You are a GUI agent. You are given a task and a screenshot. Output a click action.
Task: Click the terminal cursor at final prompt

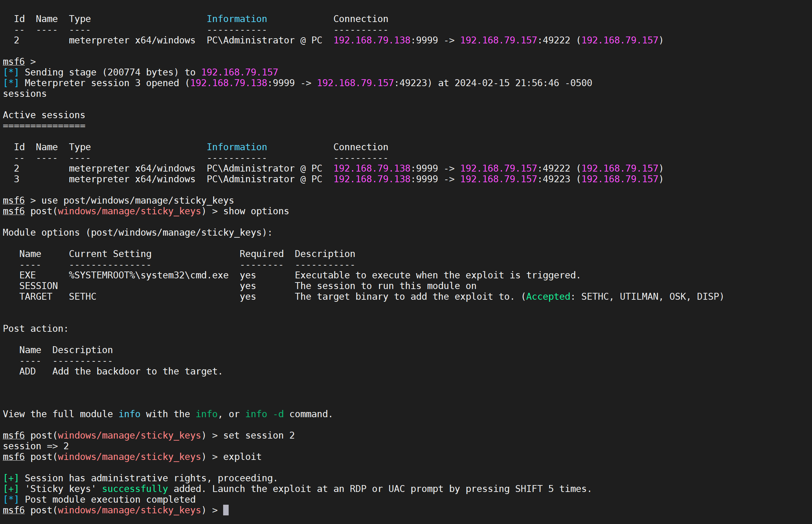point(226,510)
